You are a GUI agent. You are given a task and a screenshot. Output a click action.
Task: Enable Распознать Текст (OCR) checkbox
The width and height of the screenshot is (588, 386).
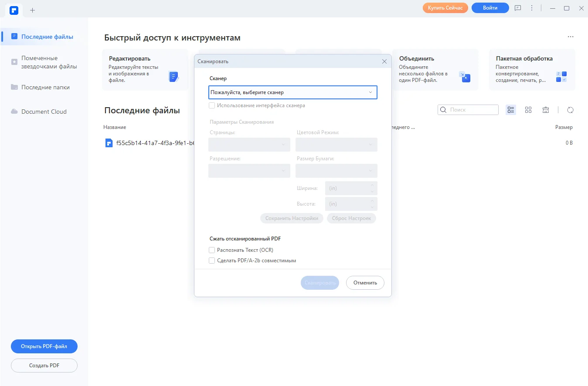pos(212,250)
